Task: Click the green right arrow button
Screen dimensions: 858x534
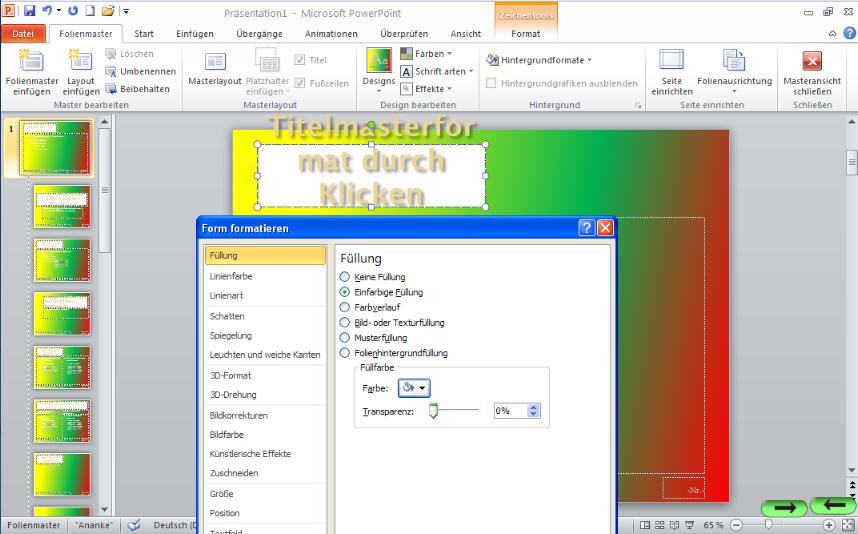Action: click(x=783, y=508)
